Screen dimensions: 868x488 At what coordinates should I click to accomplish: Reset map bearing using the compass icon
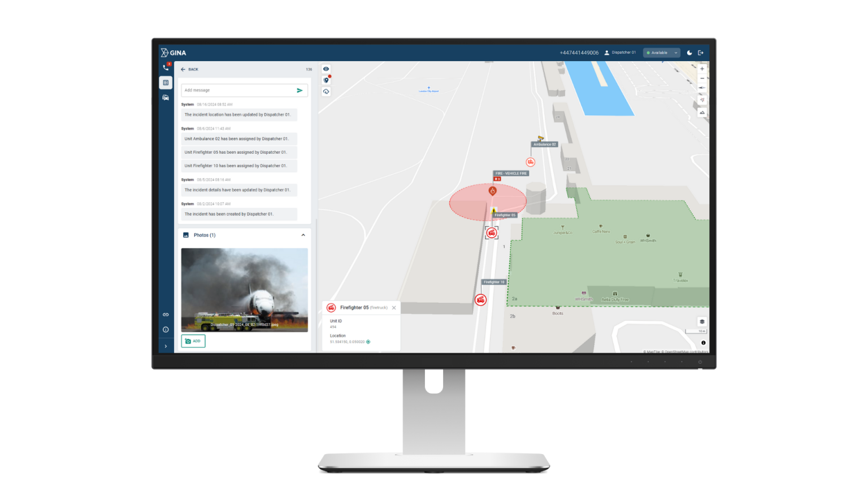coord(701,88)
